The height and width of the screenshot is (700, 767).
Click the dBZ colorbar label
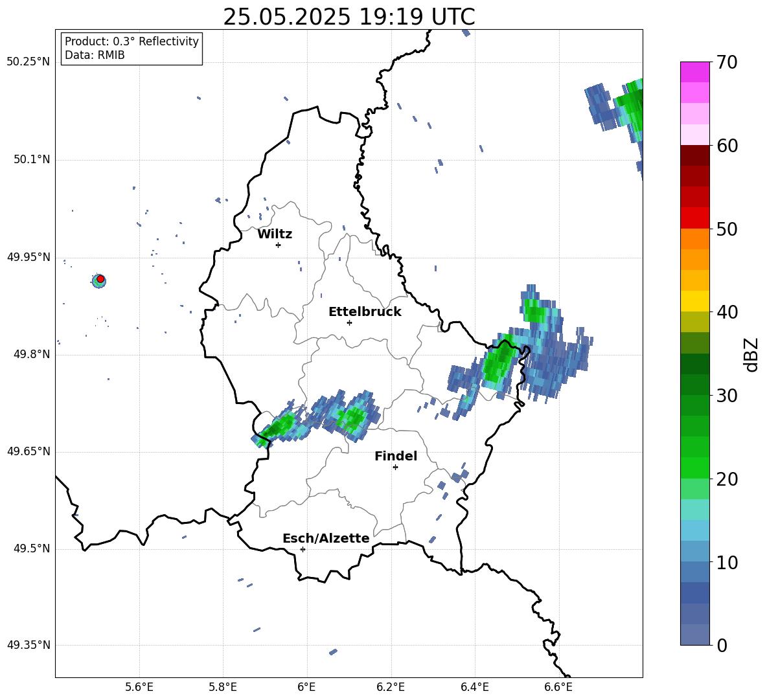pyautogui.click(x=751, y=354)
